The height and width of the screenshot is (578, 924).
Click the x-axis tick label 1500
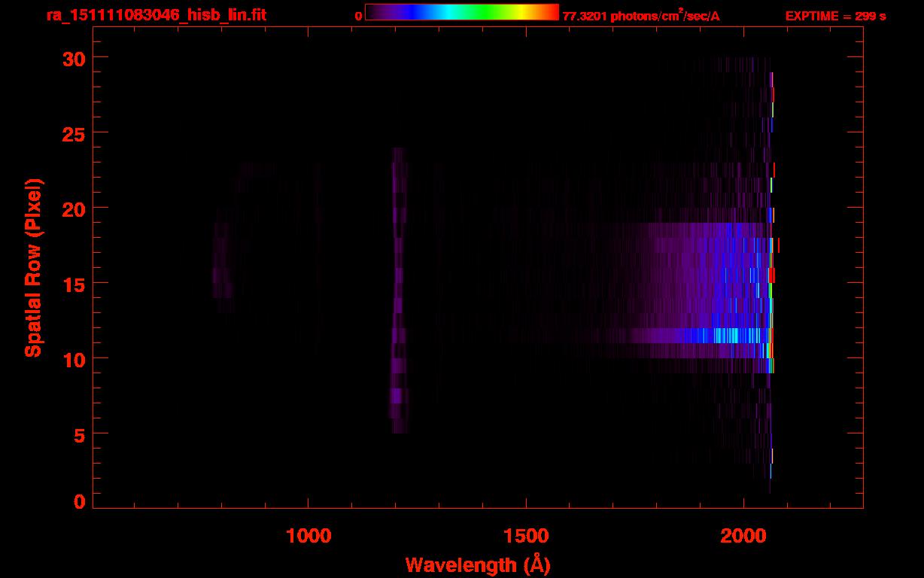click(x=526, y=536)
